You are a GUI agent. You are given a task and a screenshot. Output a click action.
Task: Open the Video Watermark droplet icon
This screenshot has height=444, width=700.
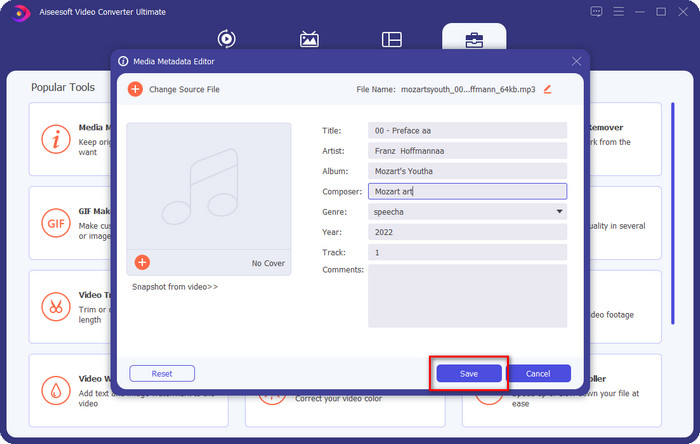56,390
